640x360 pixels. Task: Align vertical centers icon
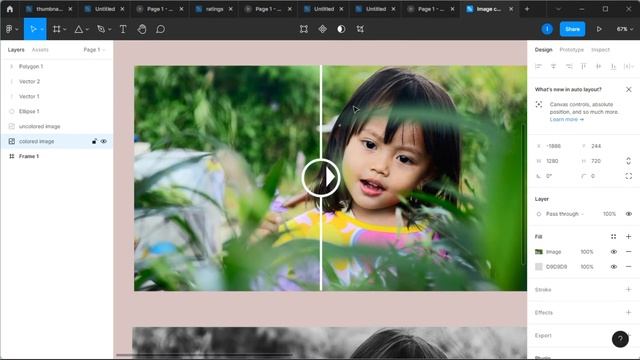point(598,66)
